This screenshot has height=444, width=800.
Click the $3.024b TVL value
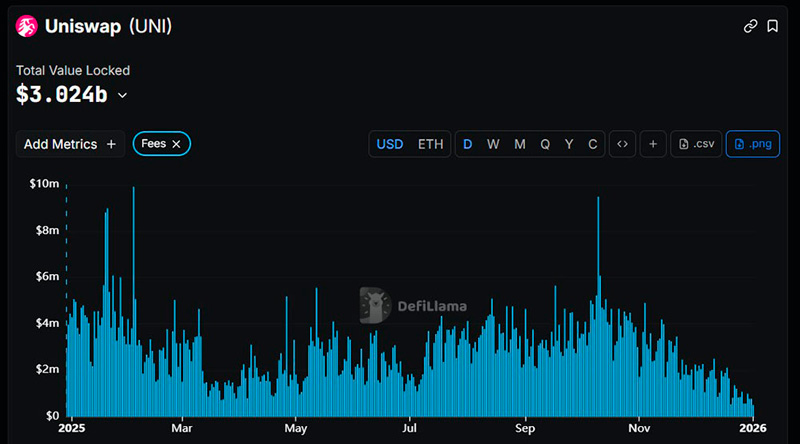(62, 95)
